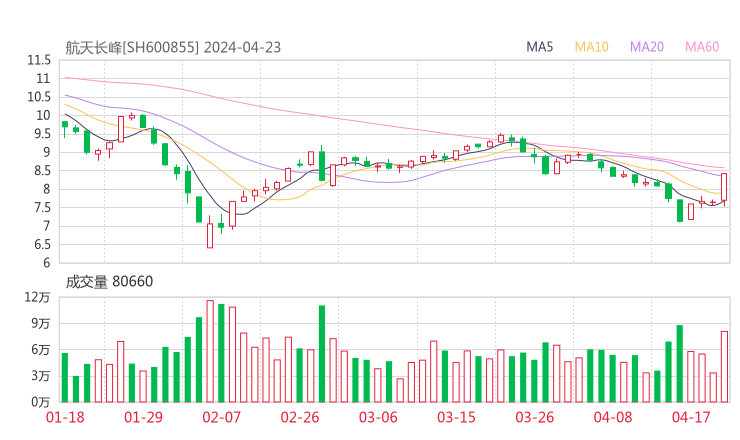Click the MA60 legend label
Image resolution: width=740 pixels, height=440 pixels.
click(702, 47)
